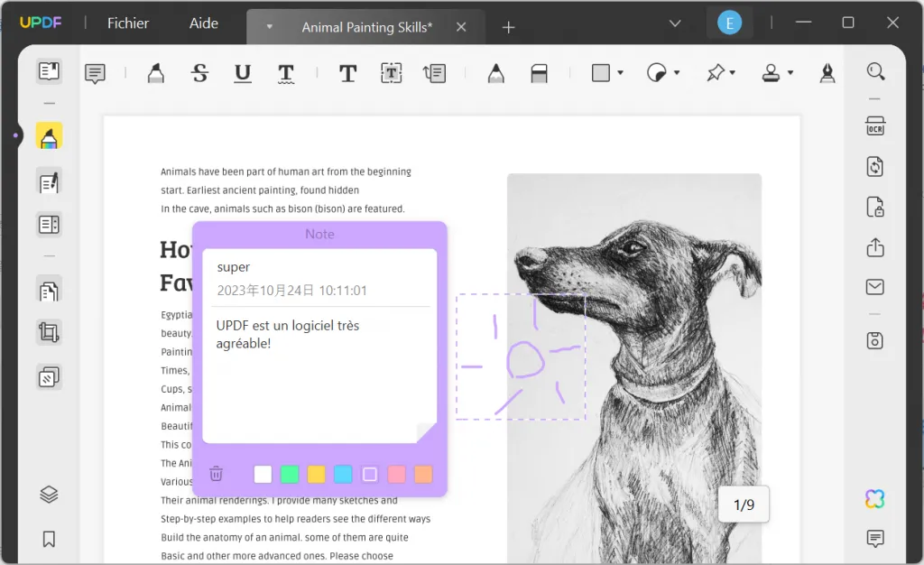Select the Highlighter annotation tool
The height and width of the screenshot is (565, 924).
pos(155,72)
